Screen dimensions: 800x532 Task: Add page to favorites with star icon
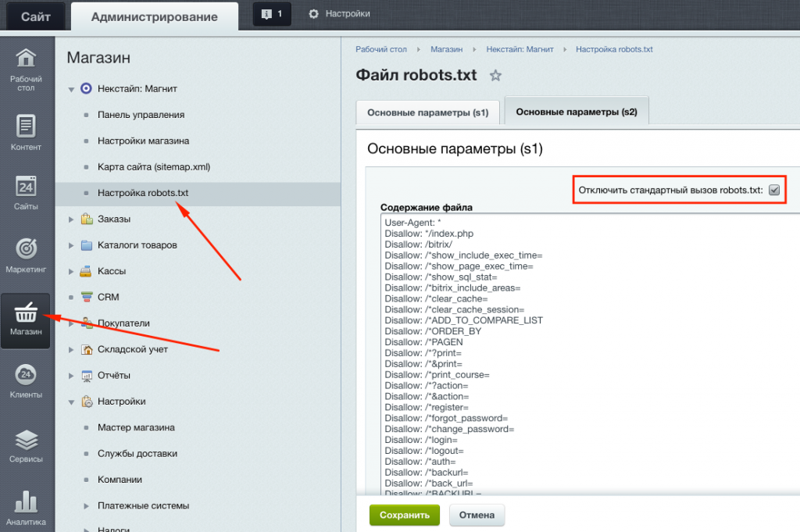(495, 76)
